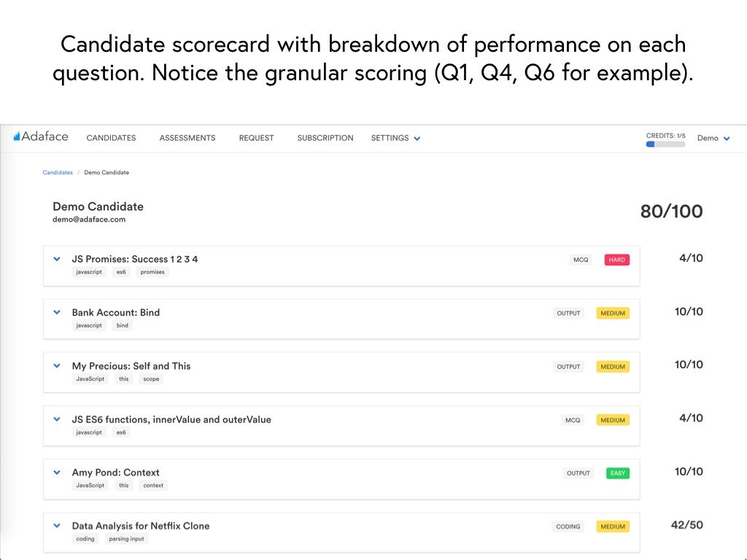Click the parsing input tag
The image size is (747, 560).
tap(126, 539)
